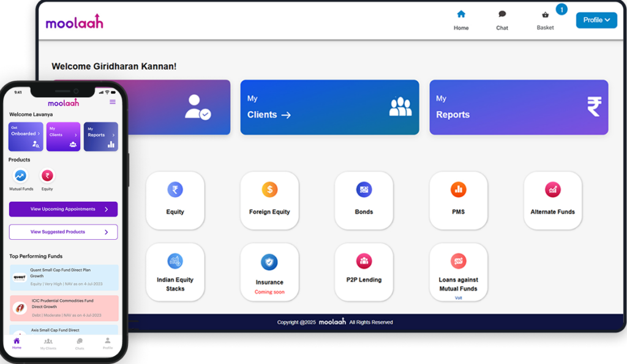Open the P2P Lending icon

364,262
